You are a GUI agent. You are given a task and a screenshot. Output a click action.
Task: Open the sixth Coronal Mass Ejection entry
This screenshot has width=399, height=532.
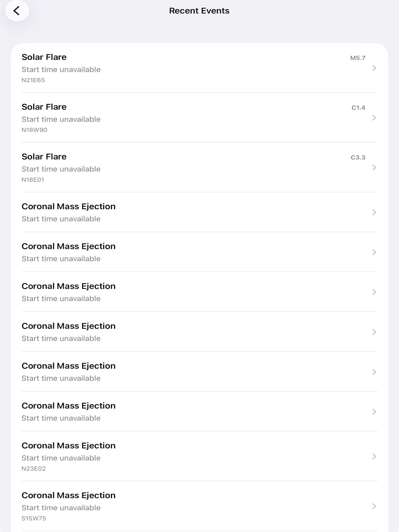pyautogui.click(x=199, y=412)
